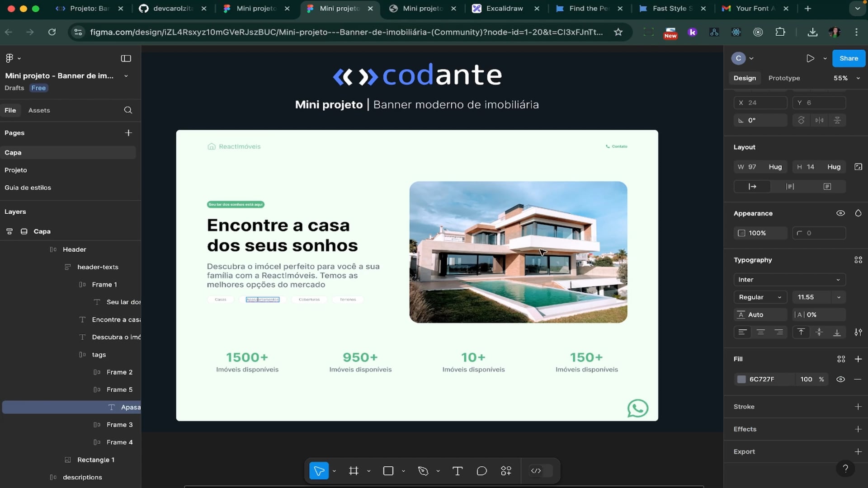The image size is (868, 488).
Task: Select the Pen tool in bottom toolbar
Action: pos(423,471)
